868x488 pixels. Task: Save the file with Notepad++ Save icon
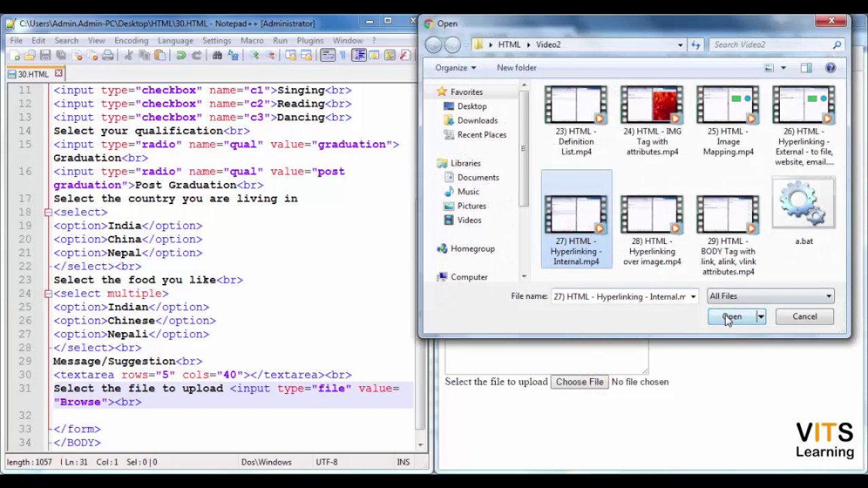coord(45,56)
